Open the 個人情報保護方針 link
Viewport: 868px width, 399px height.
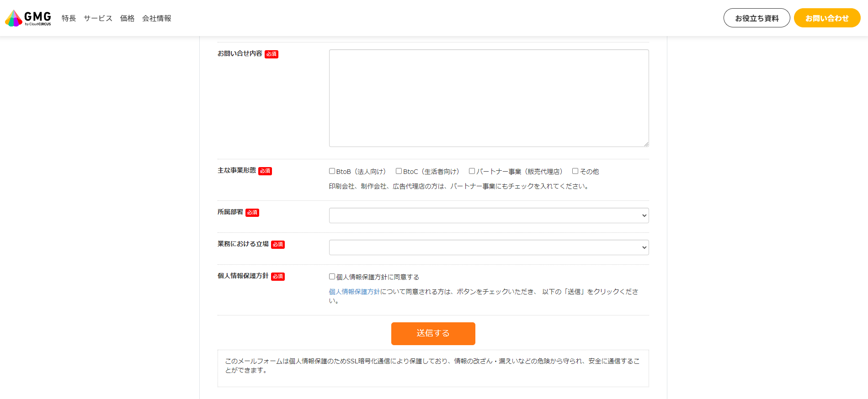click(x=354, y=292)
